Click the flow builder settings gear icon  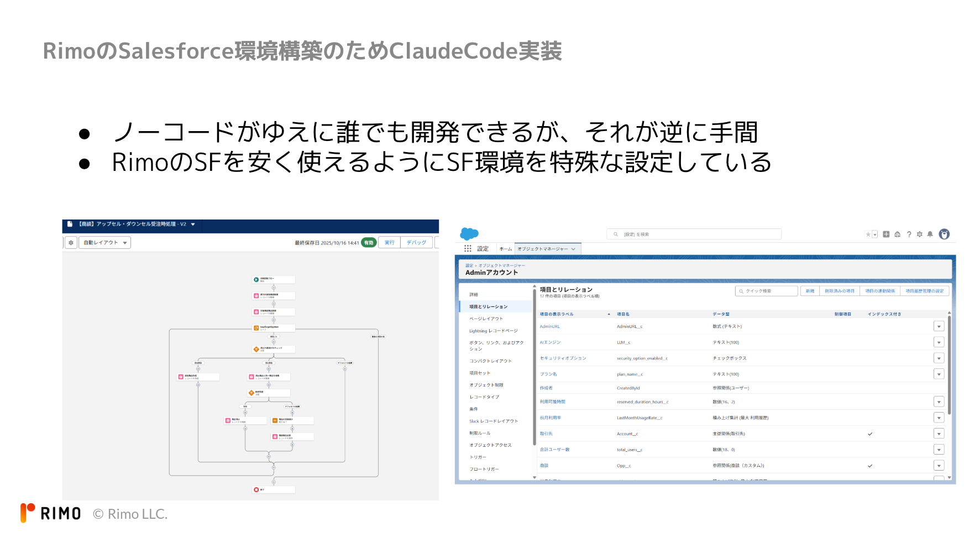71,243
